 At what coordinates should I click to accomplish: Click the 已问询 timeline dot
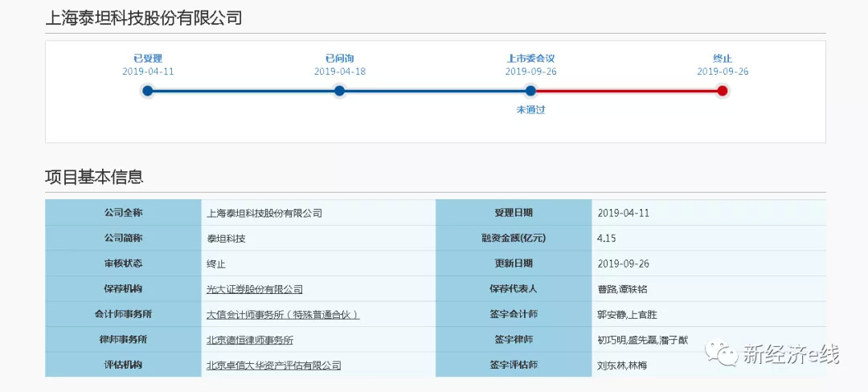(x=339, y=91)
